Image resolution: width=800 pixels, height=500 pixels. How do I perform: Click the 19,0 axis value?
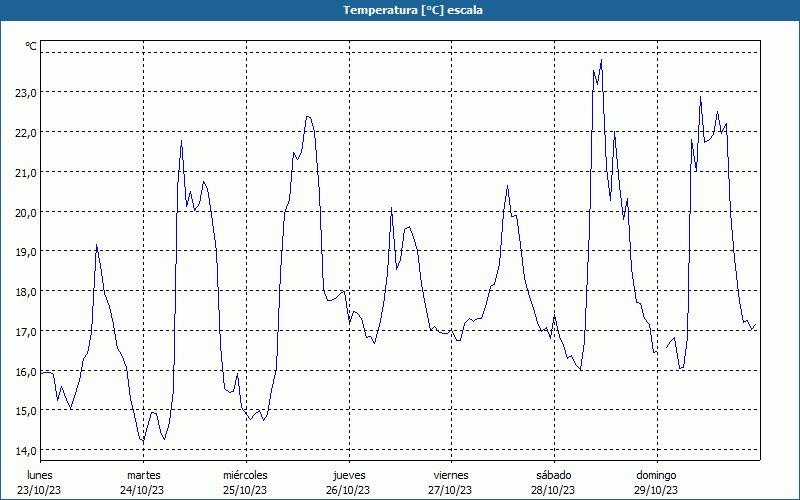coord(26,252)
